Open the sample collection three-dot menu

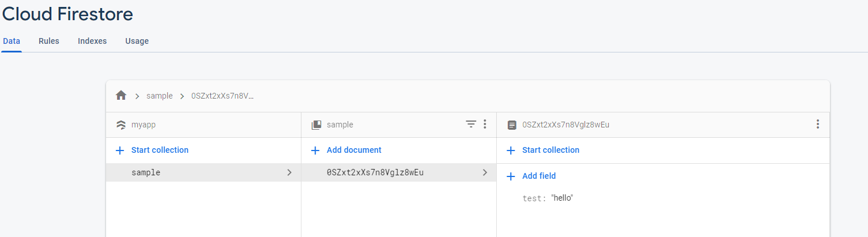pos(485,124)
